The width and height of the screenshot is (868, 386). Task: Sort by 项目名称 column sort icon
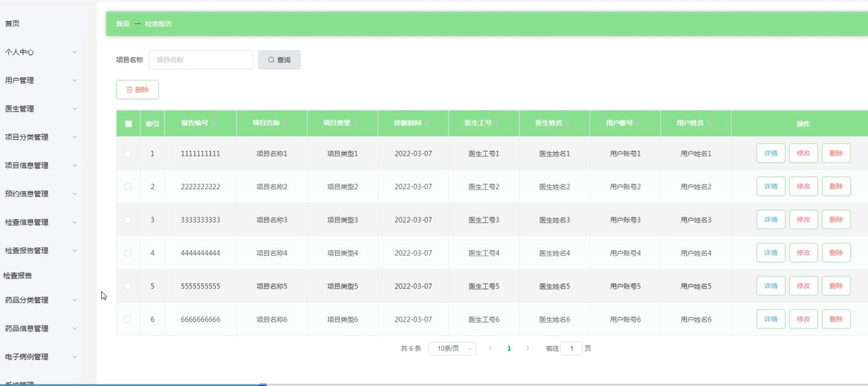pos(285,123)
